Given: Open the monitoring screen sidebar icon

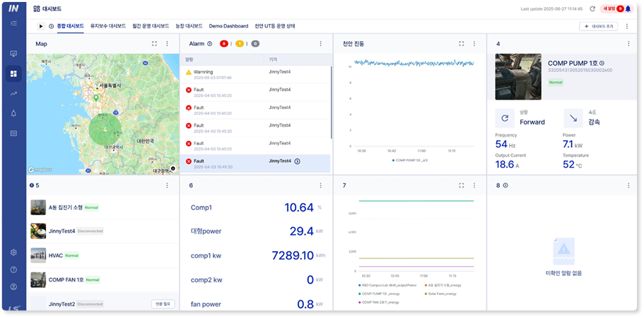Looking at the screenshot, I should click(13, 54).
